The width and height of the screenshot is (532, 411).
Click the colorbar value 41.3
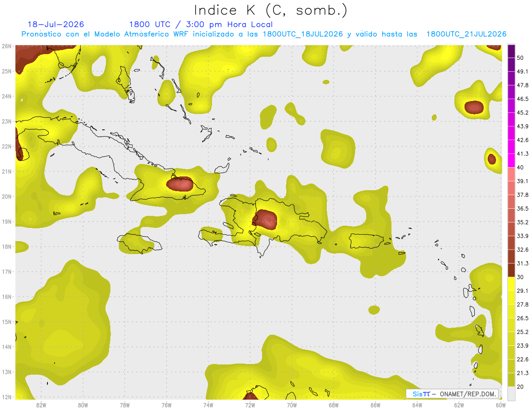point(523,154)
